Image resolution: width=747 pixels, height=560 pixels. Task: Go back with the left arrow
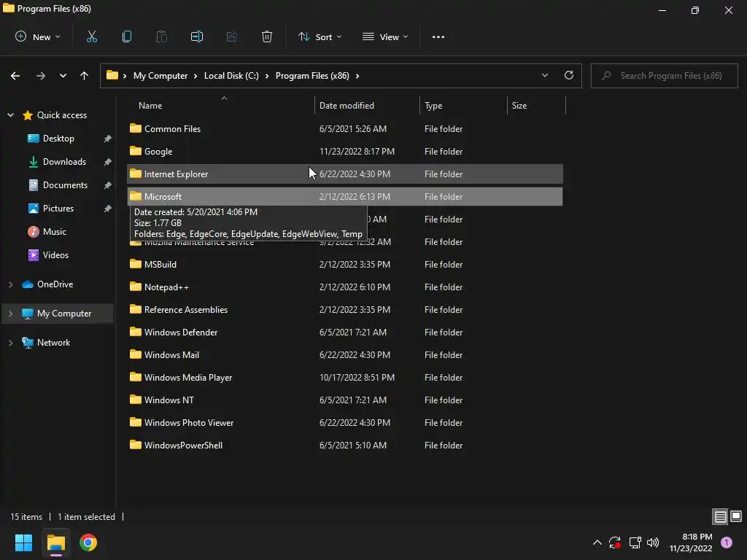[15, 76]
